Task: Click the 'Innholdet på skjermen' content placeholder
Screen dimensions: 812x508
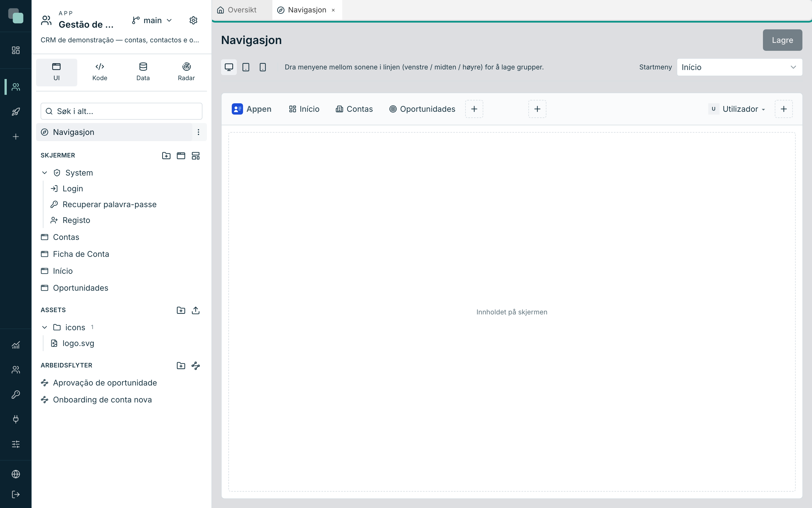Action: click(x=512, y=312)
